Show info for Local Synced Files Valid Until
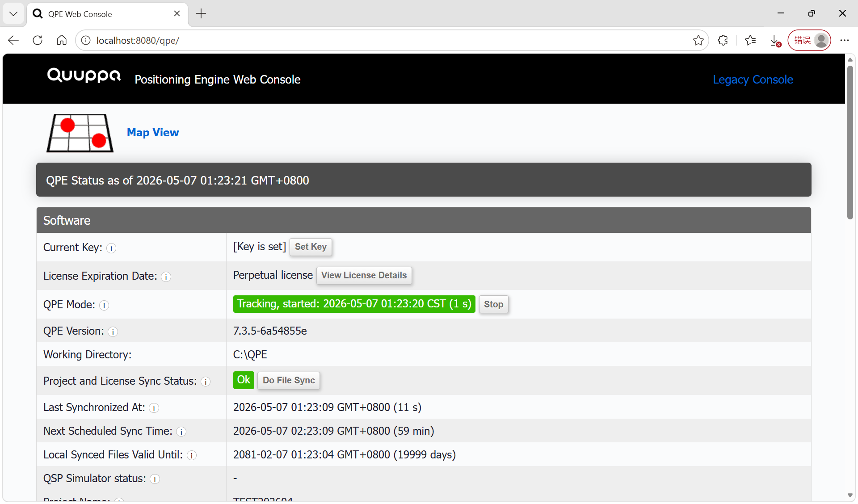Viewport: 858px width, 504px height. click(191, 455)
